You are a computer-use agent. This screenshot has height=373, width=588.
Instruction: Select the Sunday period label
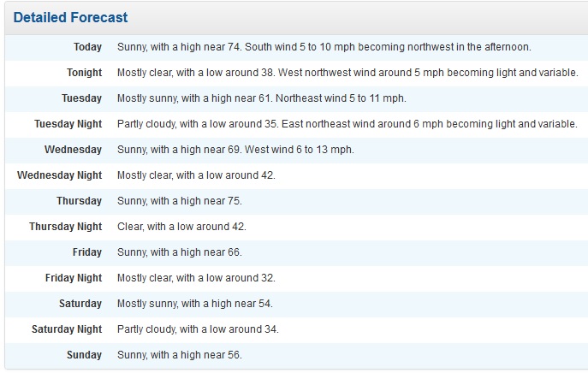[x=85, y=355]
